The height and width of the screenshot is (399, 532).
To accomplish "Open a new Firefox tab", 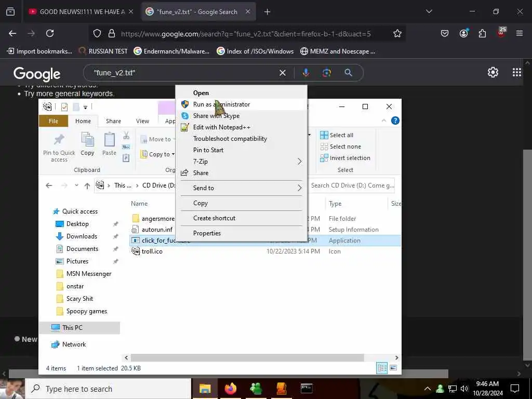I will coord(267,12).
